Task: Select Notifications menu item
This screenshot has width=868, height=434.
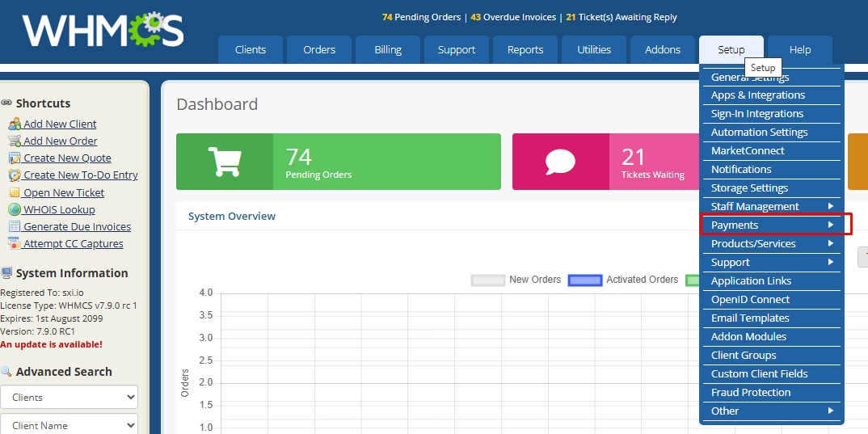Action: coord(773,170)
